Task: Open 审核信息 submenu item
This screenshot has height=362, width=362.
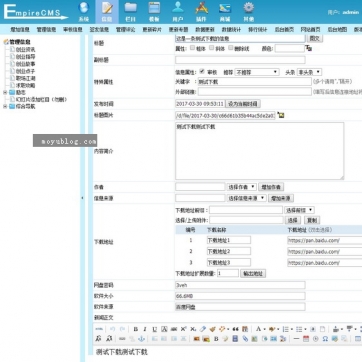Action: 72,30
